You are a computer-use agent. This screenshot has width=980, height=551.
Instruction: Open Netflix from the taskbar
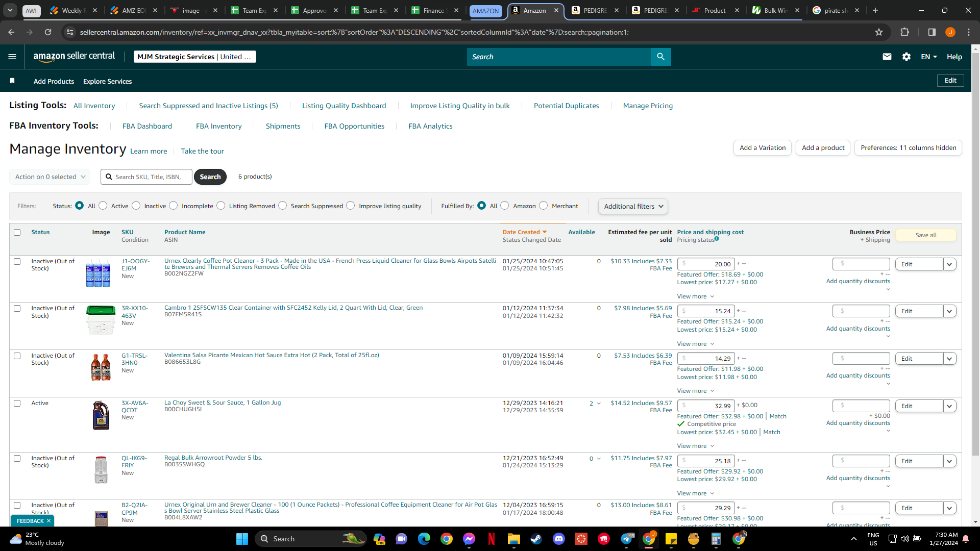(x=492, y=539)
